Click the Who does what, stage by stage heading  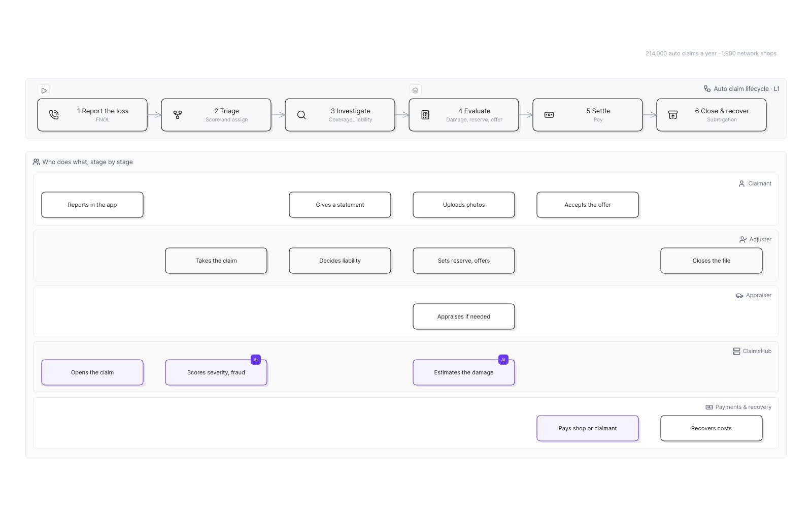point(88,162)
